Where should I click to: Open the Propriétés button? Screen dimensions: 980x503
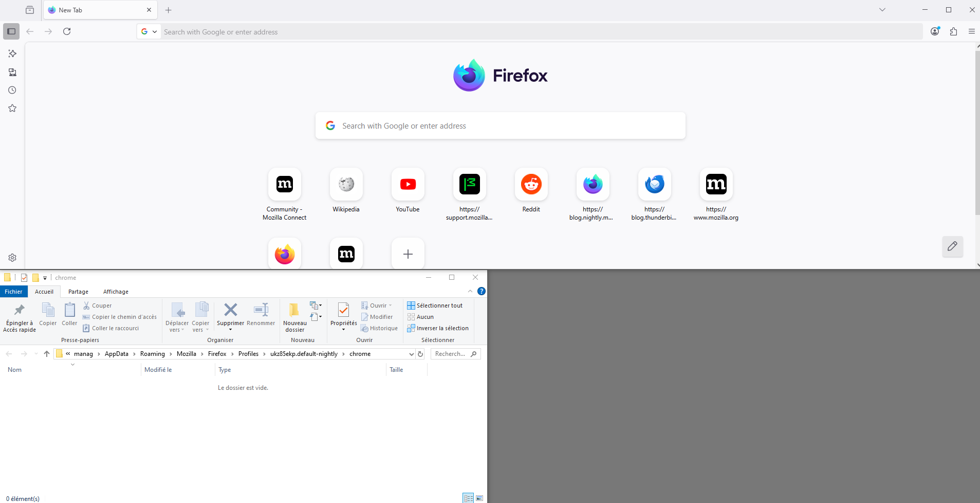point(343,316)
